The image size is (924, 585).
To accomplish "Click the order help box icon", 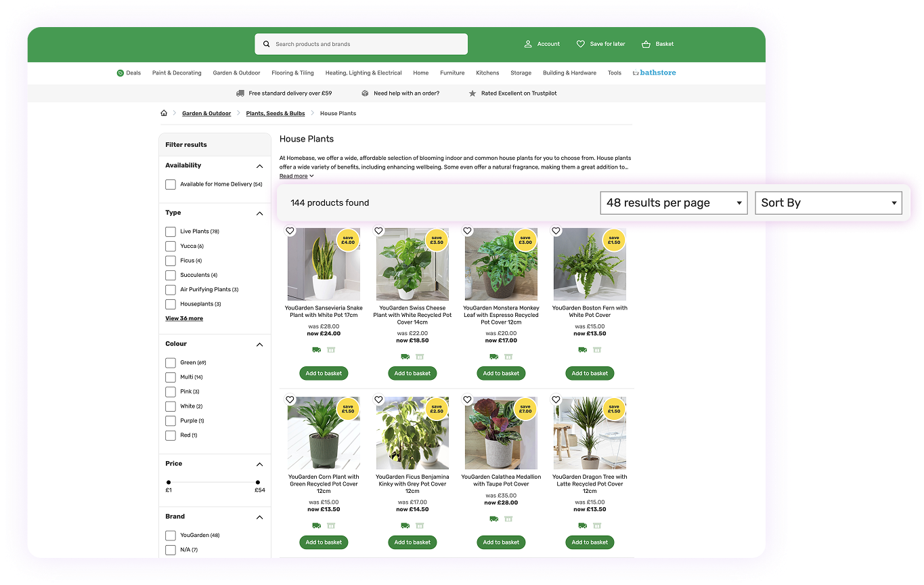I will pyautogui.click(x=365, y=93).
